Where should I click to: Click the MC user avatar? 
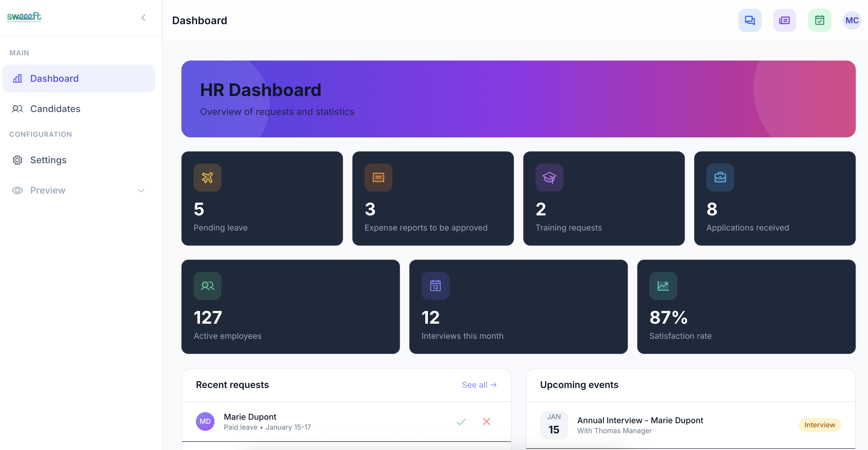click(x=852, y=20)
